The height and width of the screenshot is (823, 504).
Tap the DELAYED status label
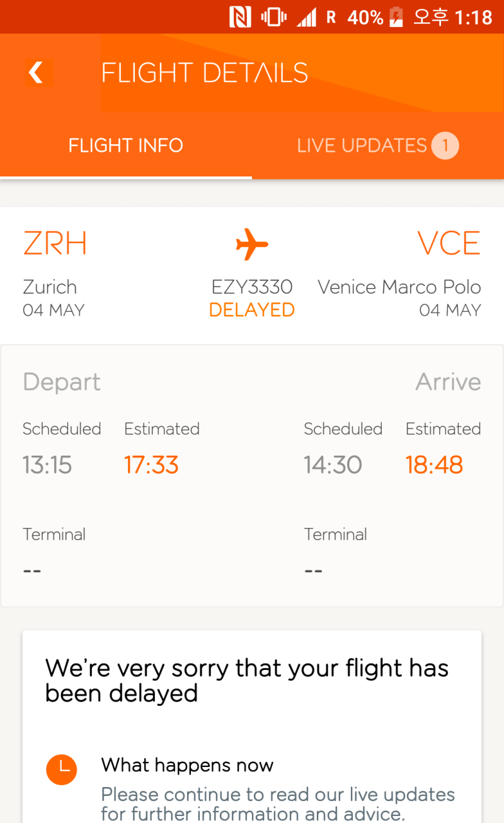(x=252, y=310)
